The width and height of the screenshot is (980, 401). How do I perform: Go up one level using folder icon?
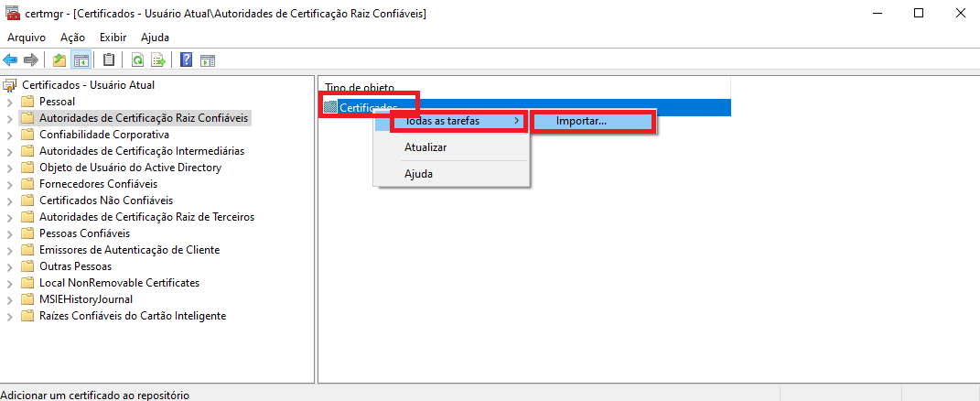click(x=59, y=60)
